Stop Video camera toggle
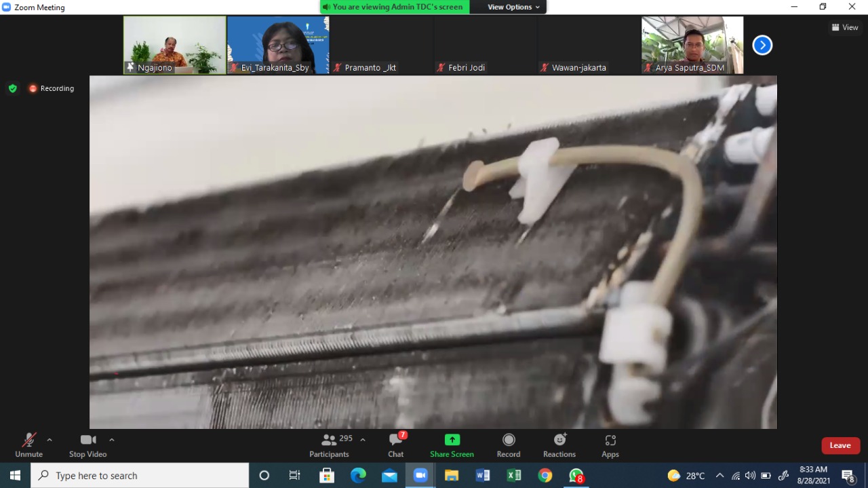This screenshot has height=488, width=868. point(87,446)
